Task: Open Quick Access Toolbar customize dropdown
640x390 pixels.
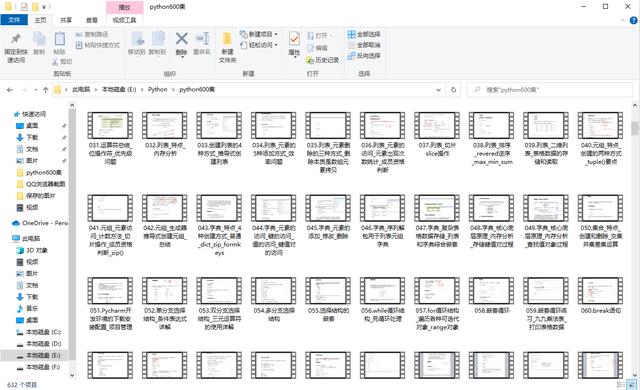Action: (44, 7)
